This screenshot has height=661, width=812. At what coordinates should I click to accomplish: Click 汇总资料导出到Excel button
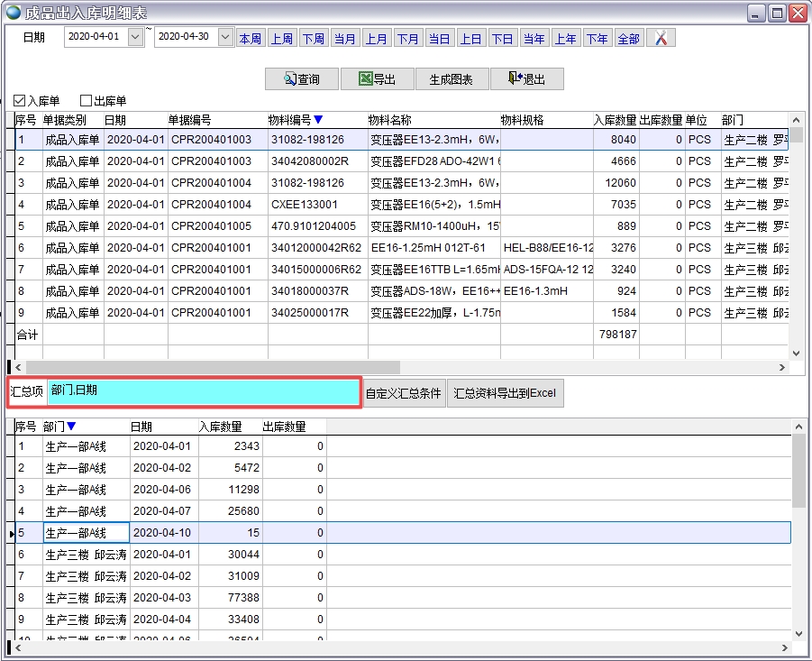(505, 393)
